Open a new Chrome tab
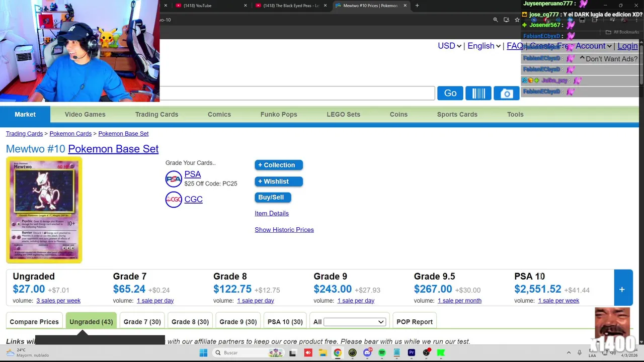Screen dimensions: 644x362 pos(417,6)
